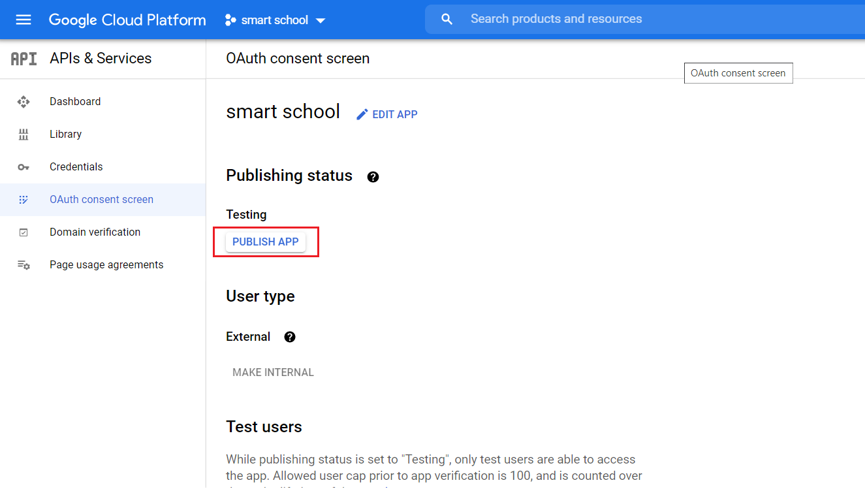Open the Dashboard from the sidebar
Image resolution: width=865 pixels, height=504 pixels.
[x=75, y=101]
